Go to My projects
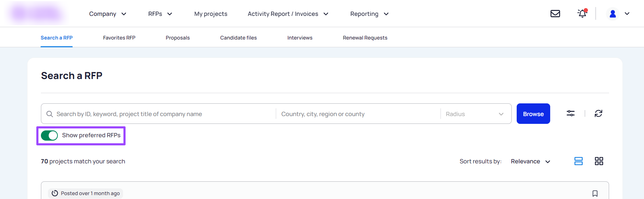644x199 pixels. tap(211, 14)
